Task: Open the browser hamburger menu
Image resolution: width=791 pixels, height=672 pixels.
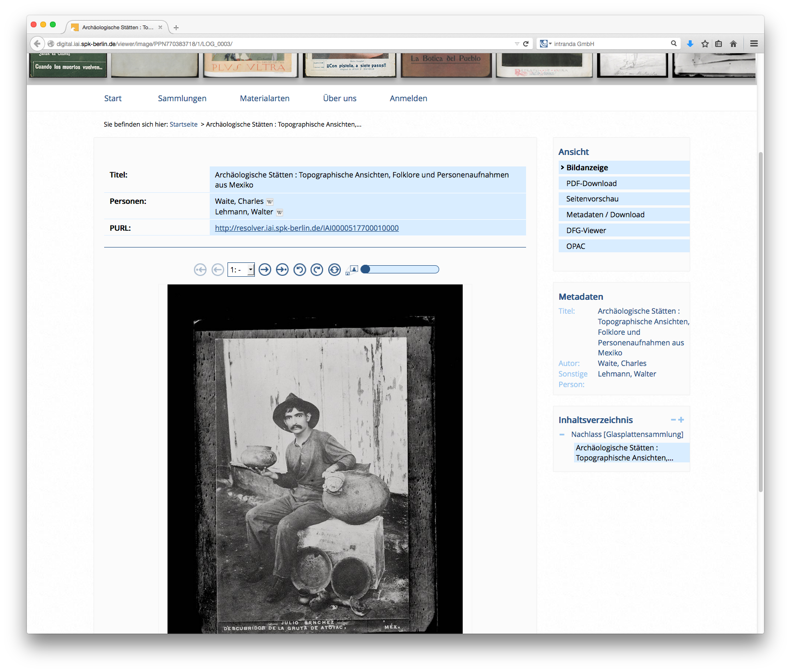Action: (x=754, y=44)
